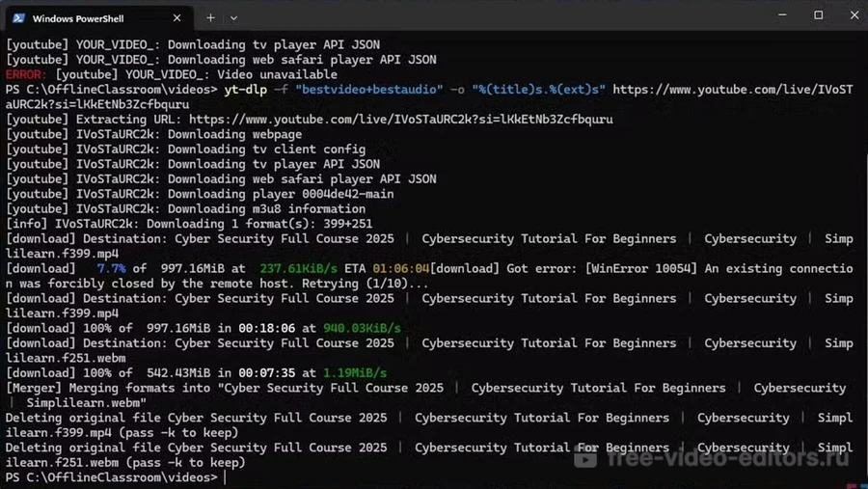The image size is (868, 489).
Task: Close the Windows PowerShell tab
Action: point(177,17)
